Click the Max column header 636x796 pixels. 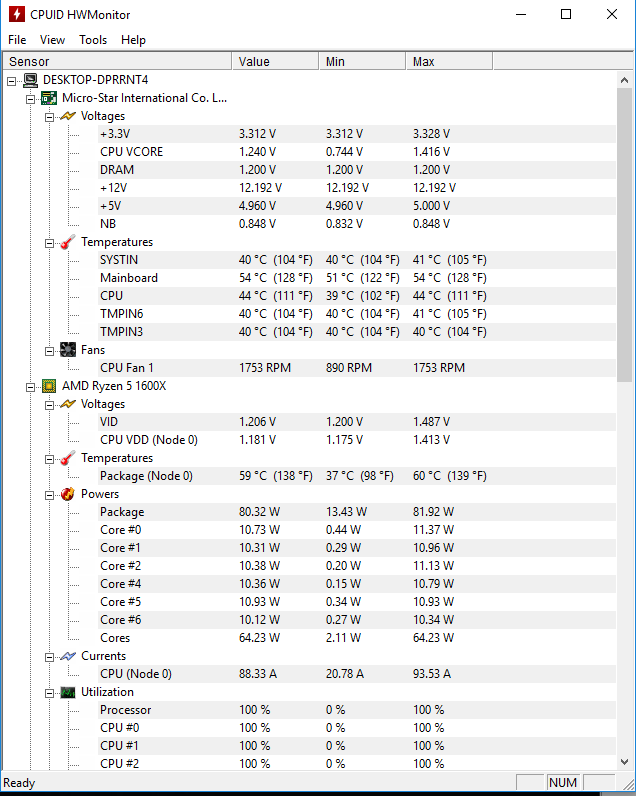[449, 61]
